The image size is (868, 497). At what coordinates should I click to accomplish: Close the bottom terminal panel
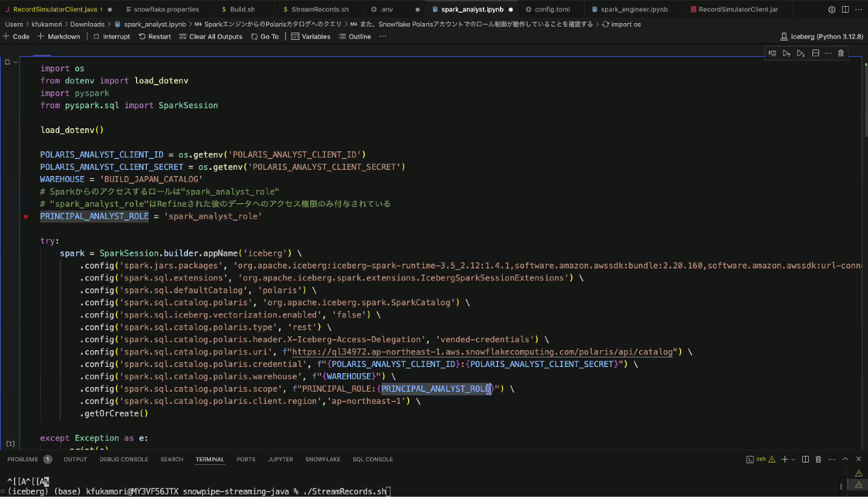(x=859, y=460)
